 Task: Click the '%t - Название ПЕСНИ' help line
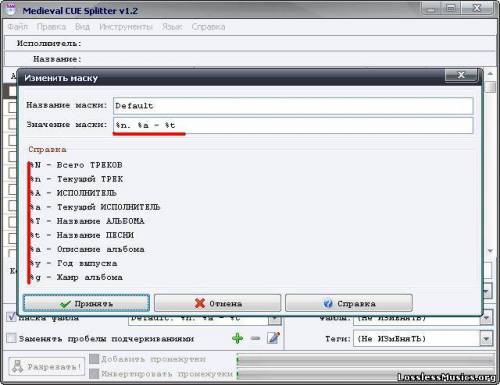82,235
